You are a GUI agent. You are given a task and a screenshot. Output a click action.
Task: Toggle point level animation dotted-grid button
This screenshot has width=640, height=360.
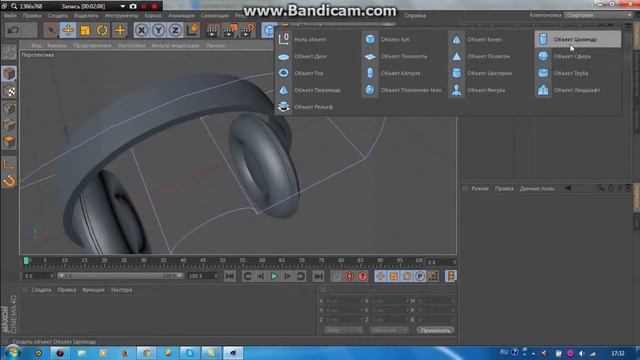(x=433, y=276)
